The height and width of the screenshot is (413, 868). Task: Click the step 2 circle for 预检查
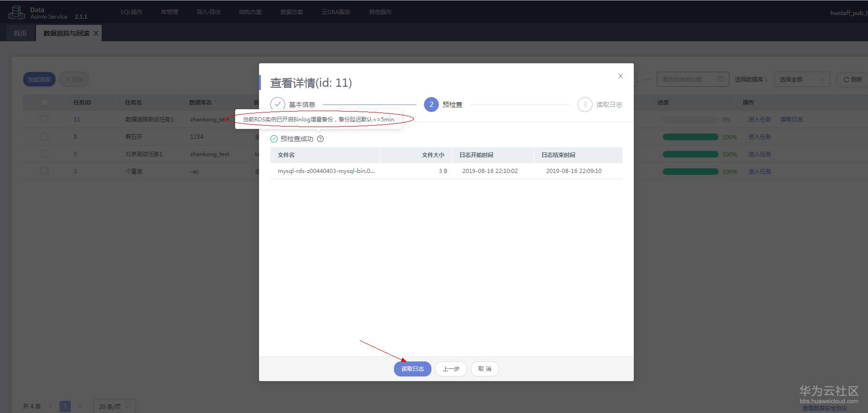tap(431, 105)
